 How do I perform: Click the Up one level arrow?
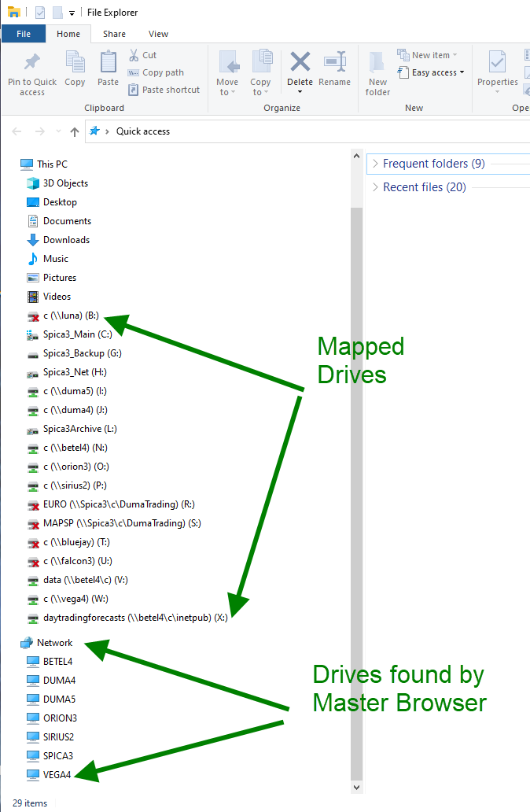click(75, 131)
